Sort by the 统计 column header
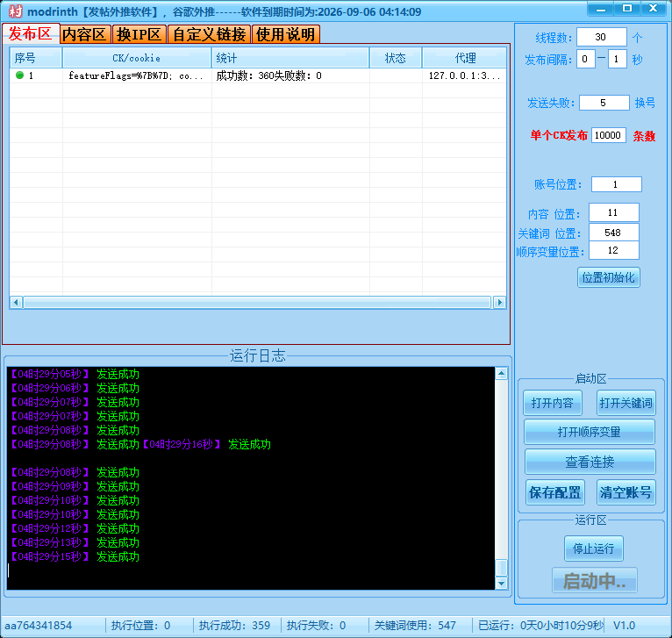This screenshot has height=638, width=672. pos(290,58)
